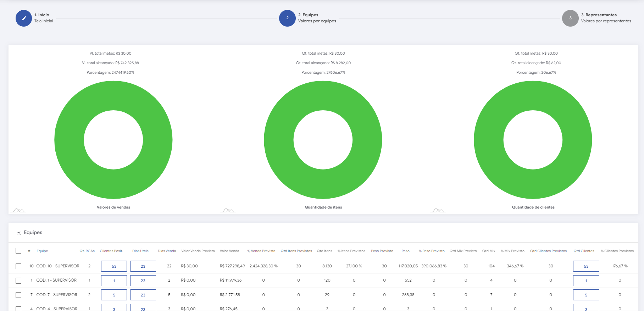Sort by the Equipe column header
This screenshot has width=644, height=311.
(x=42, y=251)
